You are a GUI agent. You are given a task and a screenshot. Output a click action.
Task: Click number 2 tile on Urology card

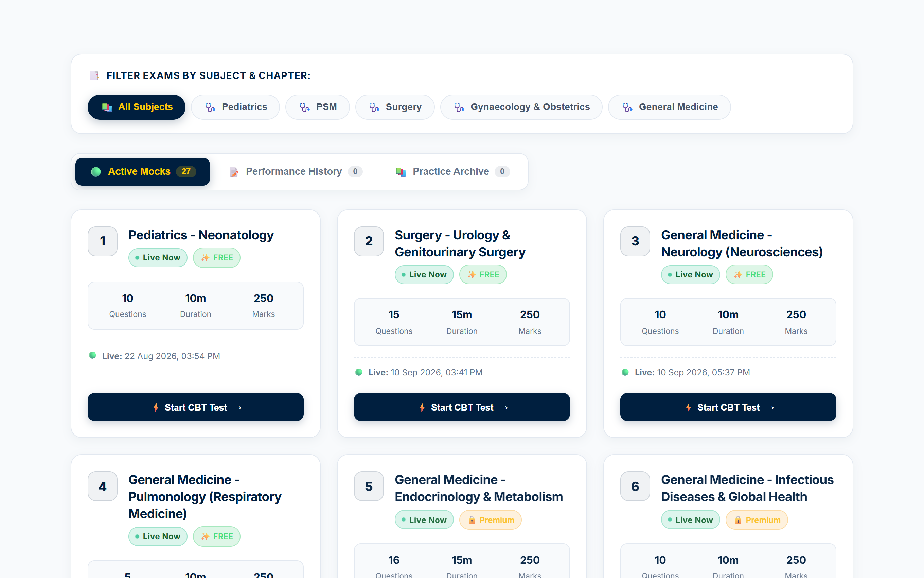369,241
